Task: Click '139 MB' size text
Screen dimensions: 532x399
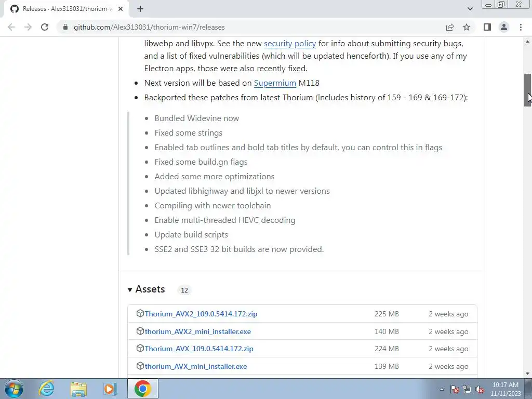Action: (387, 366)
